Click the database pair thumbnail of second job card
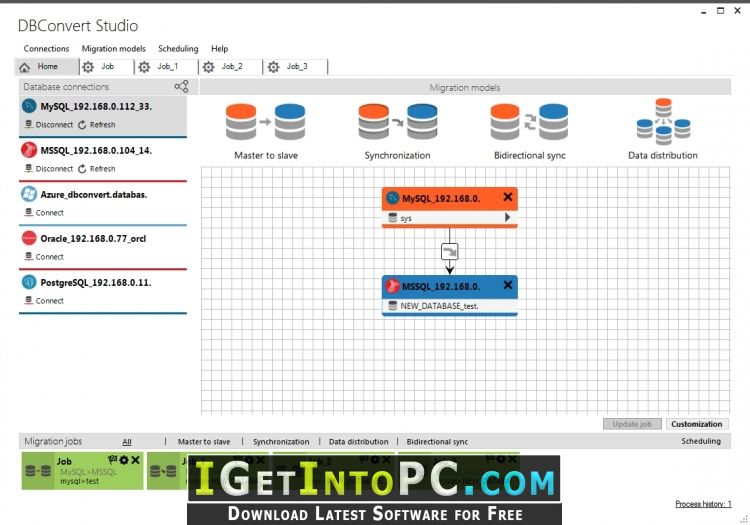Viewport: 750px width, 525px height. click(163, 471)
